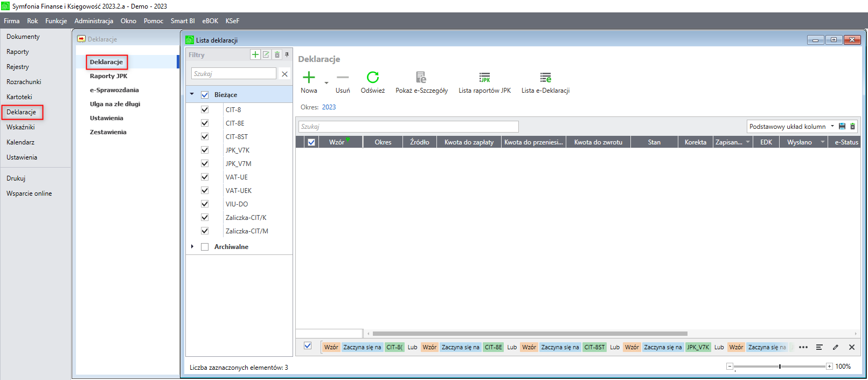
Task: Open the Administracja menu
Action: click(94, 21)
